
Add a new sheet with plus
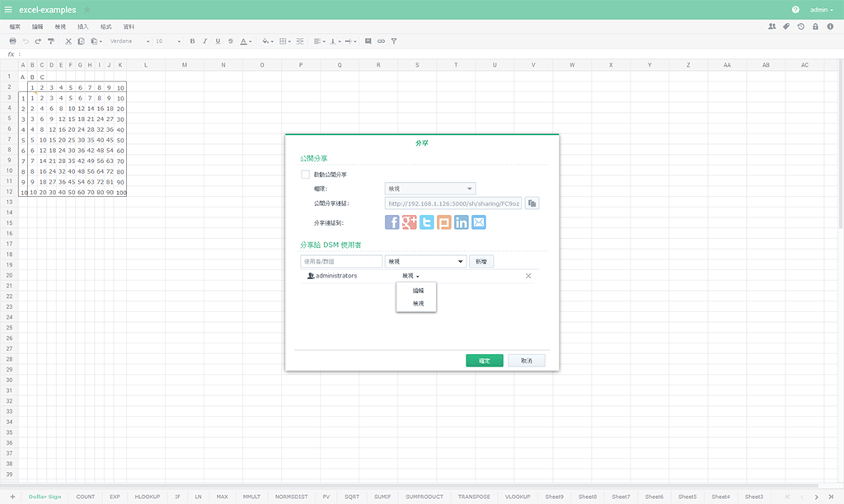click(x=12, y=497)
